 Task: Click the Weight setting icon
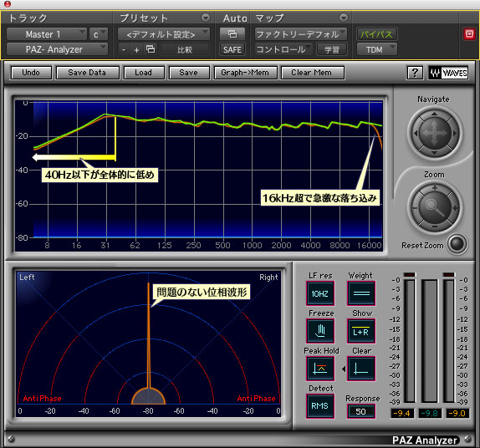pos(361,293)
